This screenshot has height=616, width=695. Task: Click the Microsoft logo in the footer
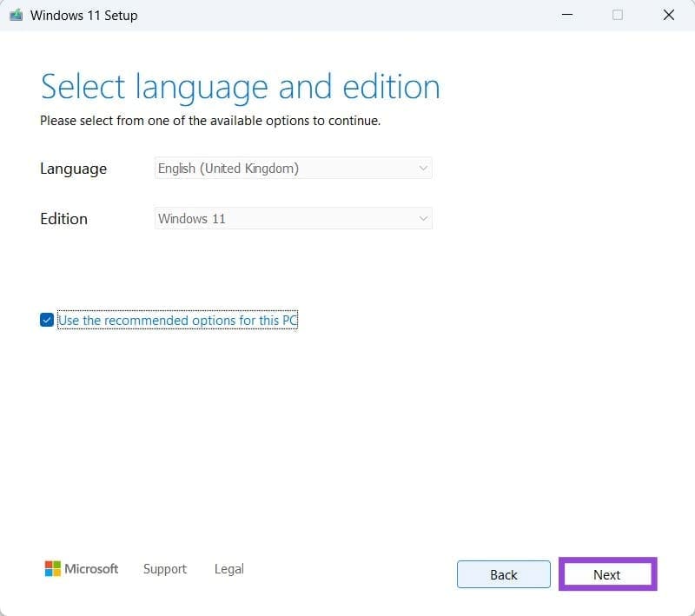click(82, 568)
